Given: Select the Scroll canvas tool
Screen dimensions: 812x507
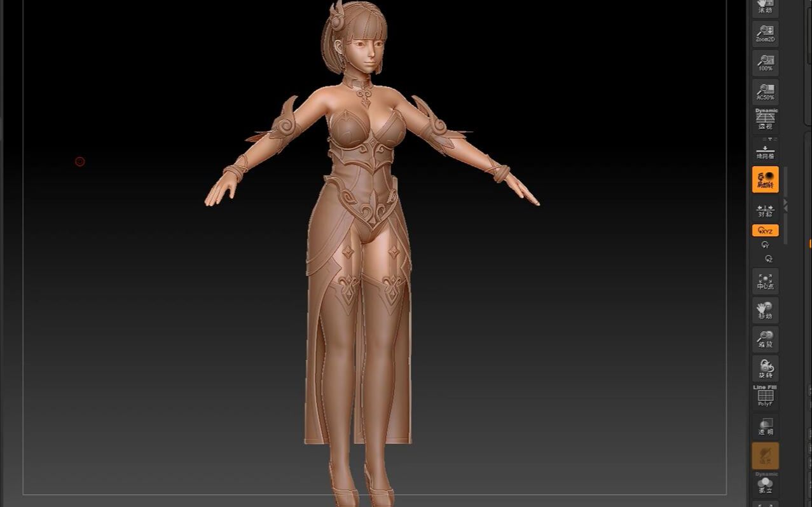Looking at the screenshot, I should click(x=765, y=6).
